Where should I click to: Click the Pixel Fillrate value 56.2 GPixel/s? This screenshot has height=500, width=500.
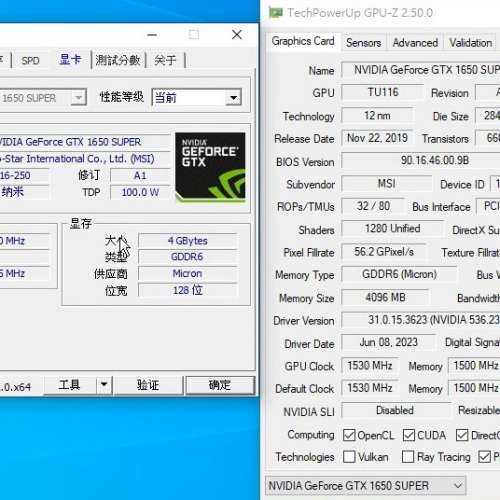[383, 252]
